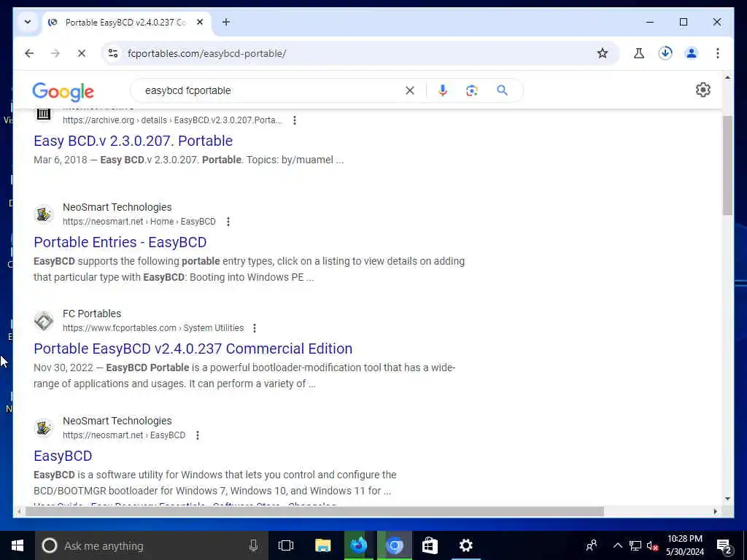Open the Chrome profile menu
The image size is (747, 560).
692,53
